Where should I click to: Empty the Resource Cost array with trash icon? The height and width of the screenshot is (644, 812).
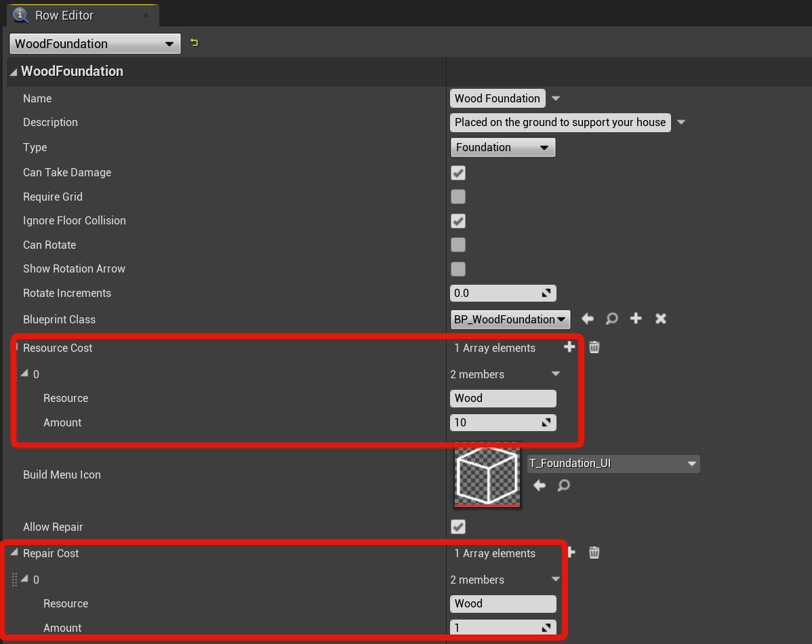tap(594, 347)
